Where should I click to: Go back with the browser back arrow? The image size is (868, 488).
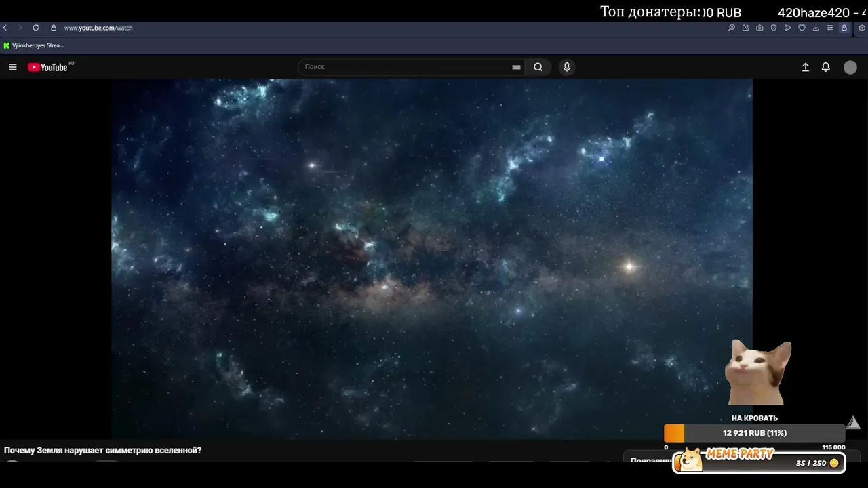[x=5, y=28]
